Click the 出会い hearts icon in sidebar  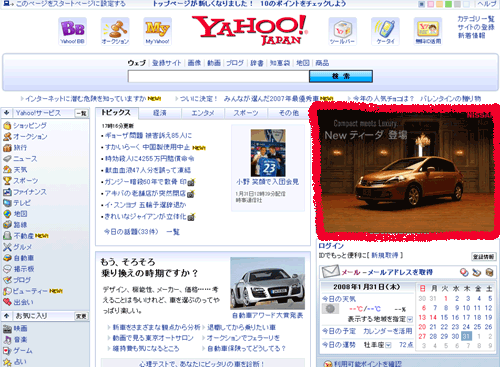click(x=7, y=302)
